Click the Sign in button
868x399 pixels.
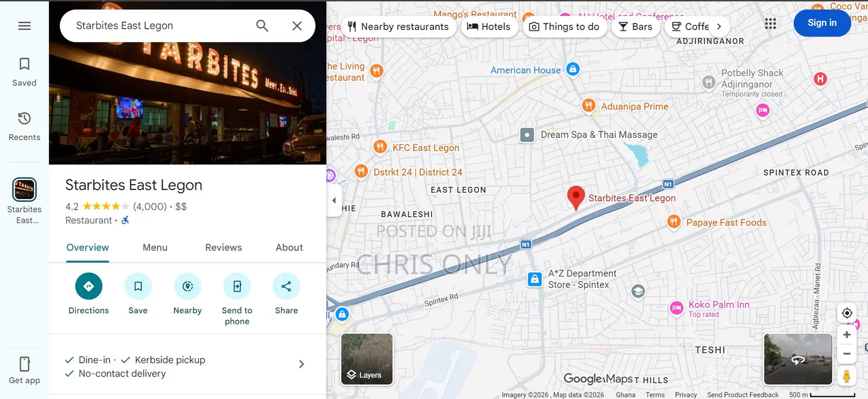(x=822, y=23)
